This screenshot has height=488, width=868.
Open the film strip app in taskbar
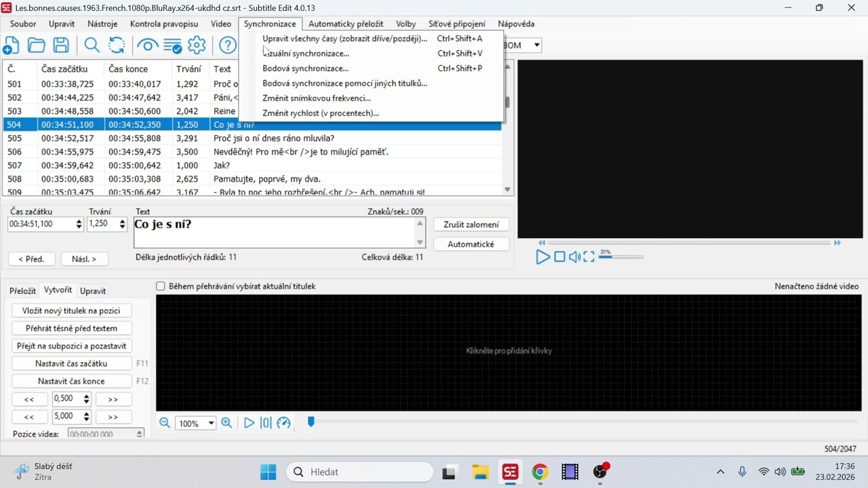click(570, 472)
